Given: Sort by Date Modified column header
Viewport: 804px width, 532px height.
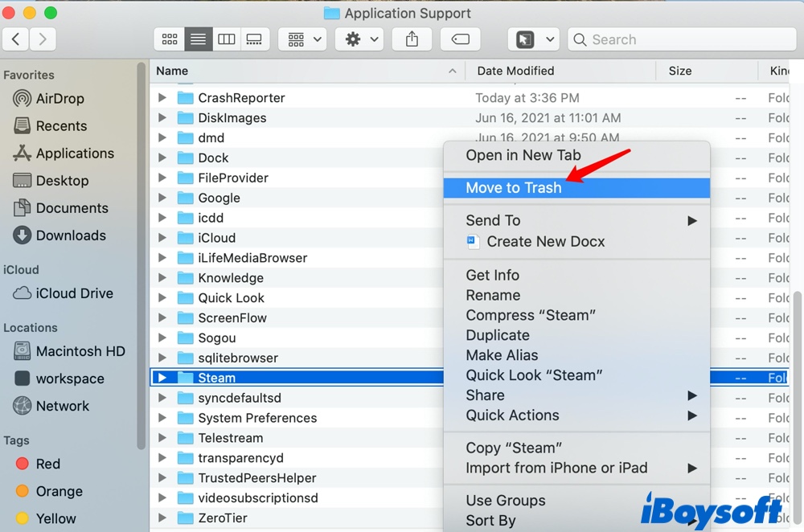Looking at the screenshot, I should coord(560,71).
